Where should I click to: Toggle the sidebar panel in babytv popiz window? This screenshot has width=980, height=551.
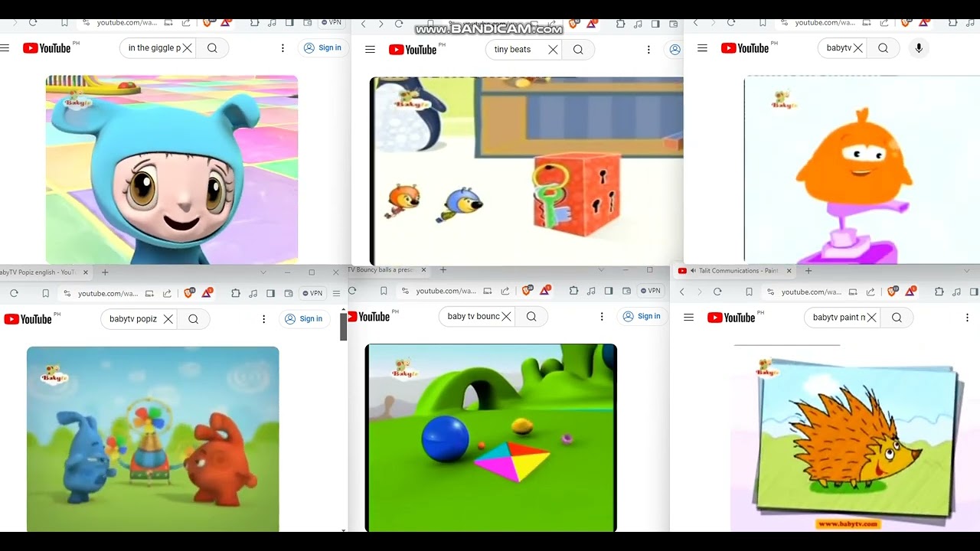[270, 293]
